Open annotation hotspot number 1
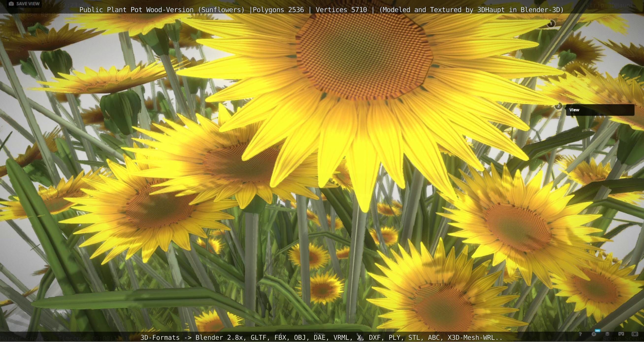The image size is (644, 342). (551, 24)
